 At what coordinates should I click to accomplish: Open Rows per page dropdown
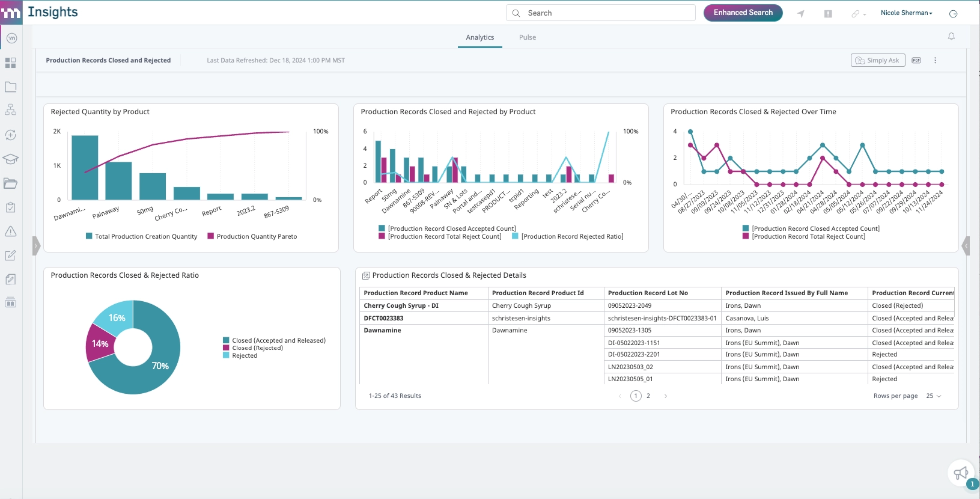[934, 396]
